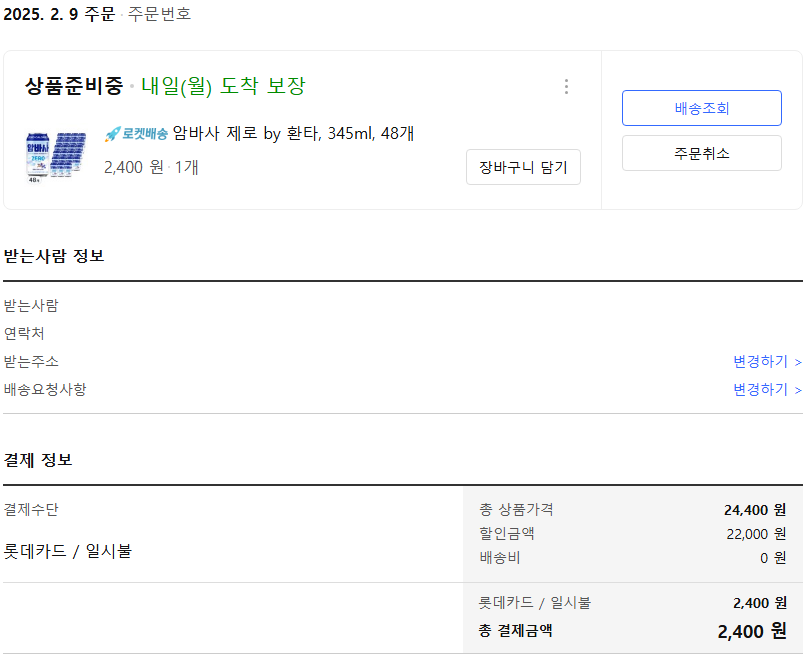This screenshot has height=656, width=804.
Task: Click 변경하기 next to 받는주소
Action: tap(766, 361)
